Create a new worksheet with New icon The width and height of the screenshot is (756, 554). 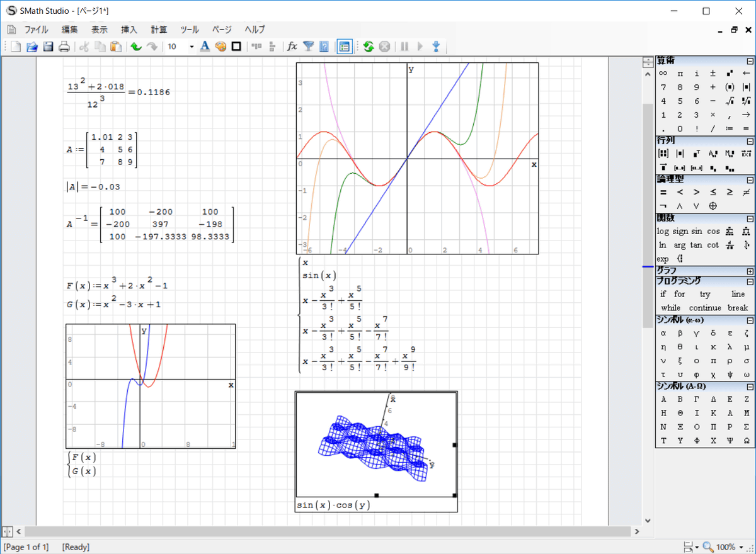(x=15, y=46)
